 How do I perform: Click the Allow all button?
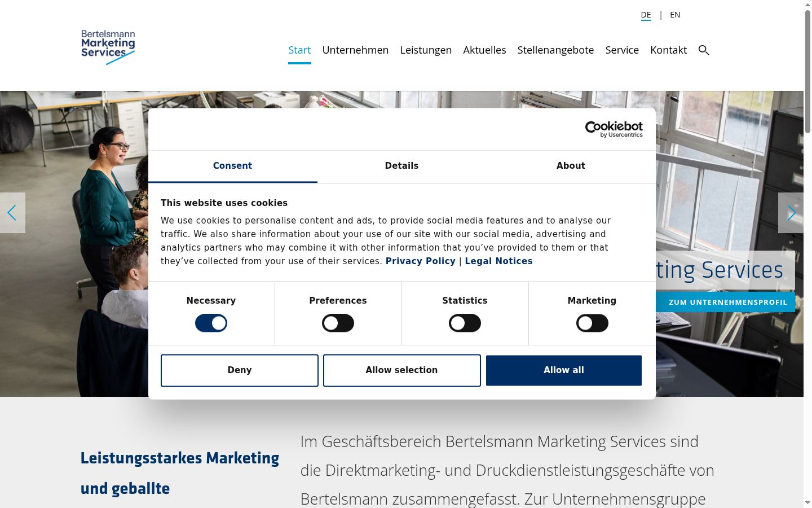pos(564,370)
